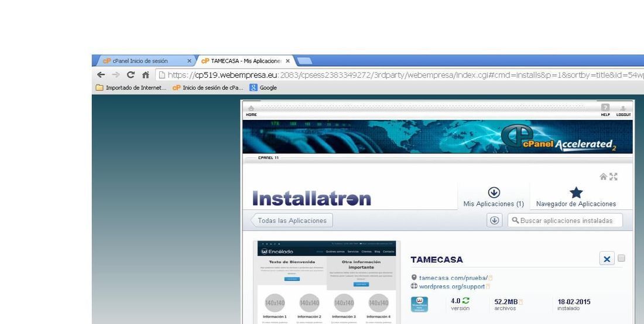Image resolution: width=644 pixels, height=324 pixels.
Task: Click the cPanel Accelerated banner logo
Action: (559, 138)
